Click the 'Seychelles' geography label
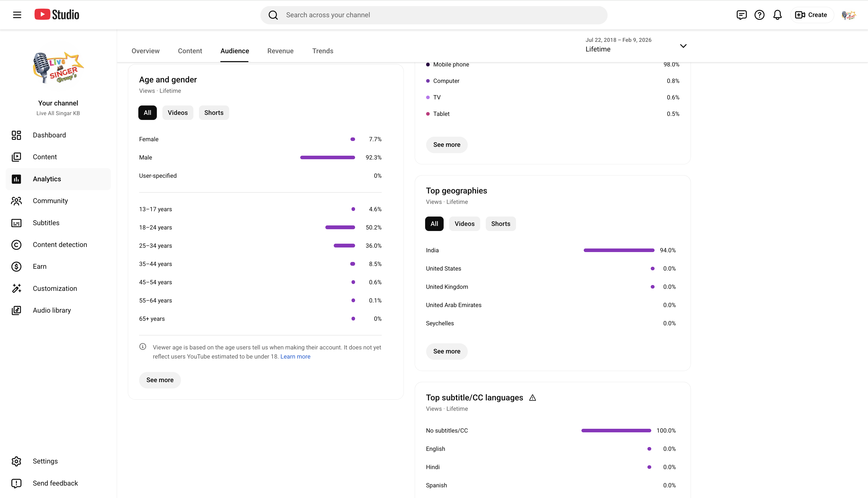Viewport: 868px width, 498px height. [x=440, y=323]
